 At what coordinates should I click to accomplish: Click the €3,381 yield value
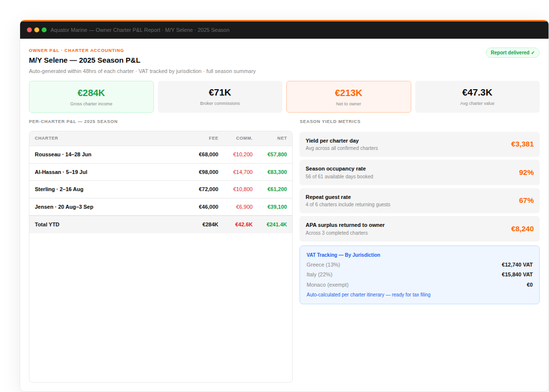click(523, 144)
